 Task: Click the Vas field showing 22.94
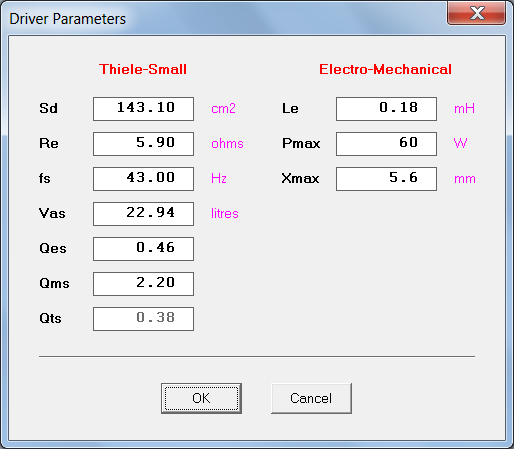[143, 214]
